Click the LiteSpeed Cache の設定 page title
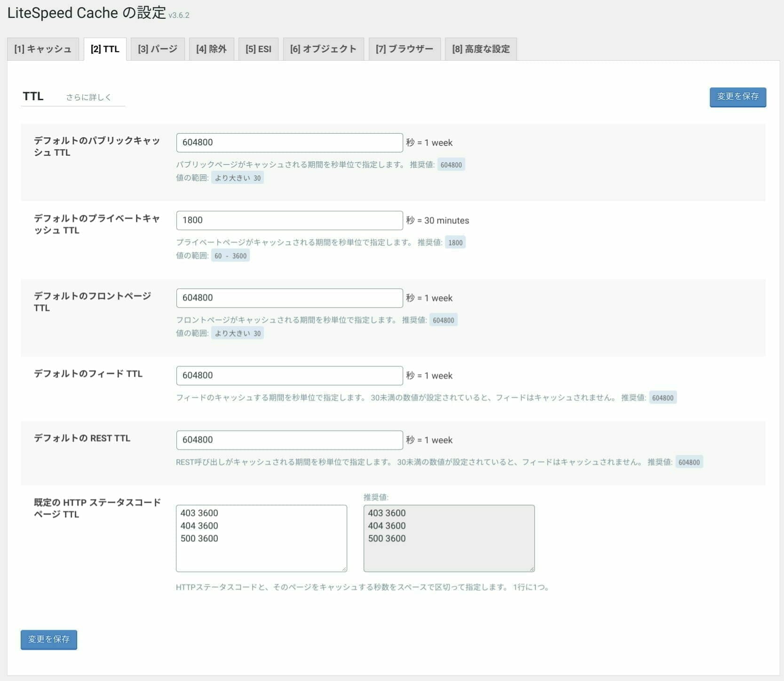 click(87, 13)
